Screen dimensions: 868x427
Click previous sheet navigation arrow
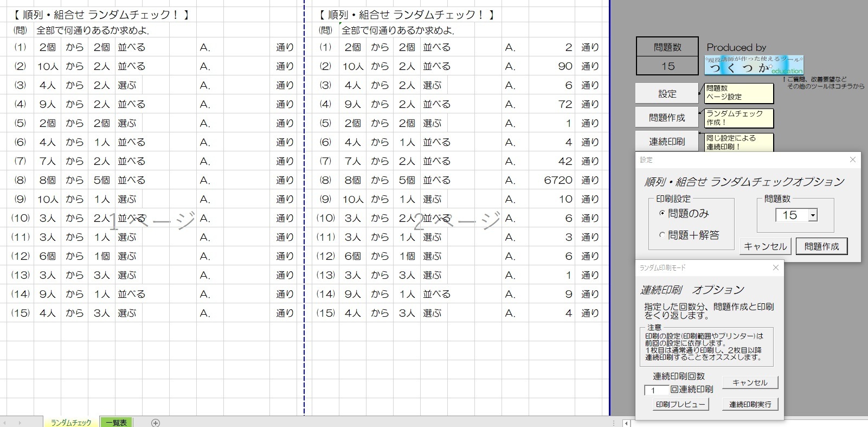(6, 423)
